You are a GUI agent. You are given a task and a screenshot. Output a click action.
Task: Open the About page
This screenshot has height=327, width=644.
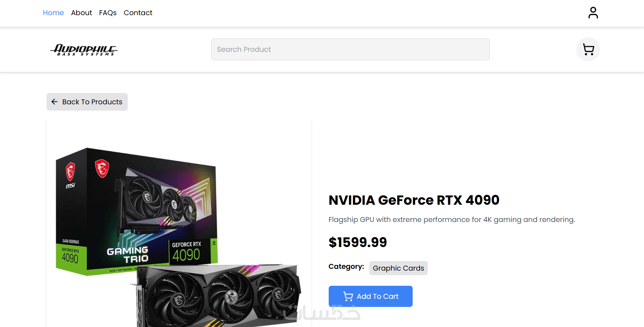81,13
